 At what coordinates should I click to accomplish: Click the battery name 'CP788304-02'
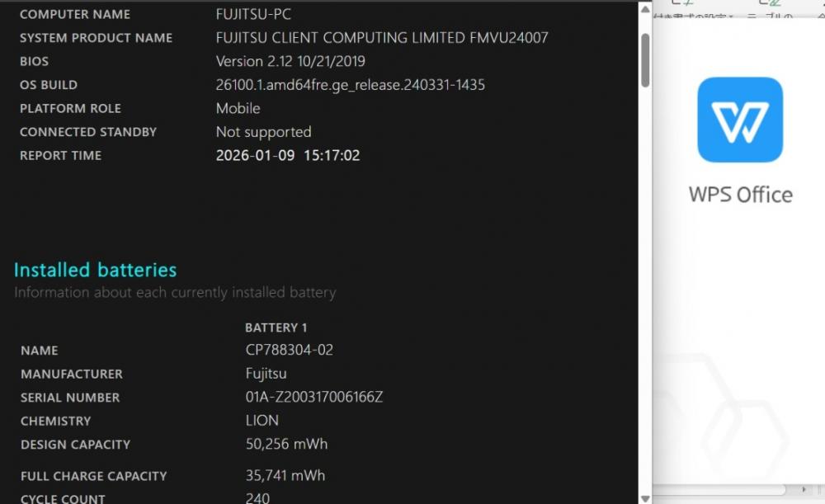tap(290, 351)
